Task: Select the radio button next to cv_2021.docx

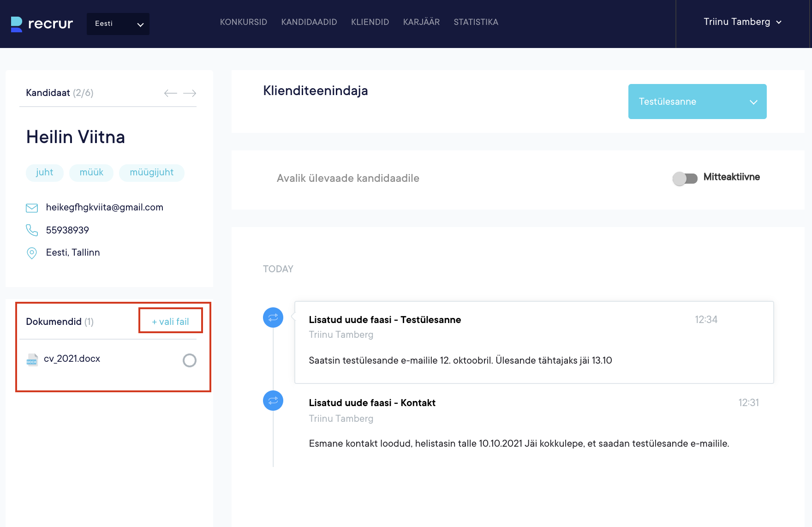Action: 190,360
